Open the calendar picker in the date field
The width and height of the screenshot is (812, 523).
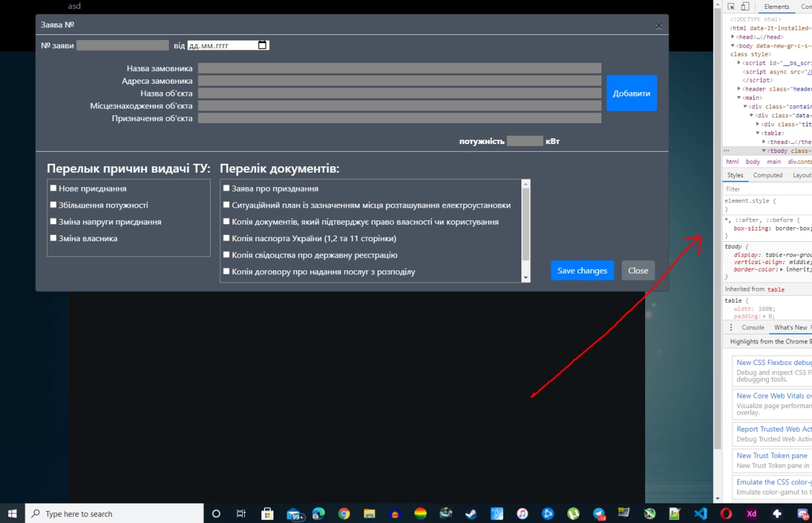263,45
